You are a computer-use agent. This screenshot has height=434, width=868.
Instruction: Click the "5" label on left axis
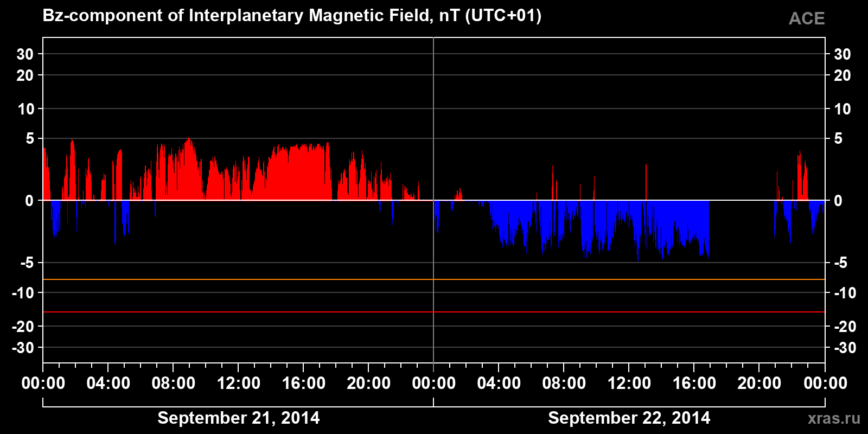(30, 139)
